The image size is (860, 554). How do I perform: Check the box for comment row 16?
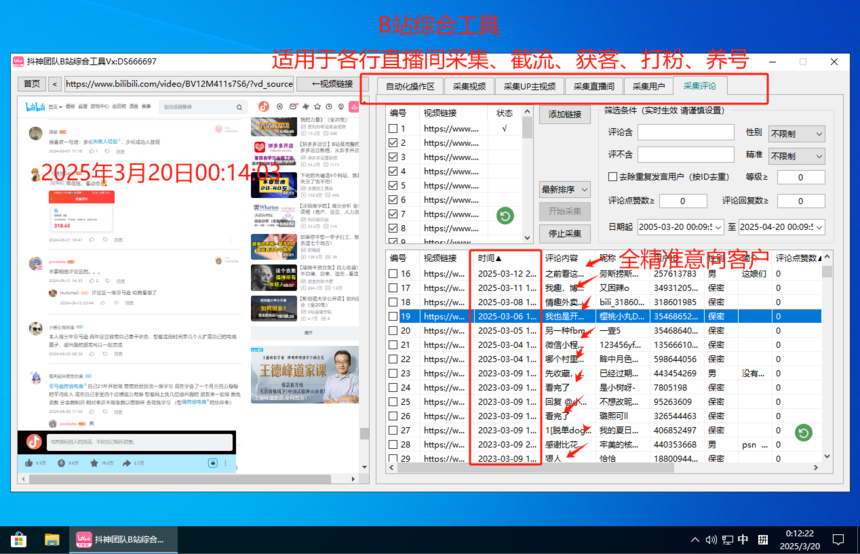pyautogui.click(x=393, y=274)
